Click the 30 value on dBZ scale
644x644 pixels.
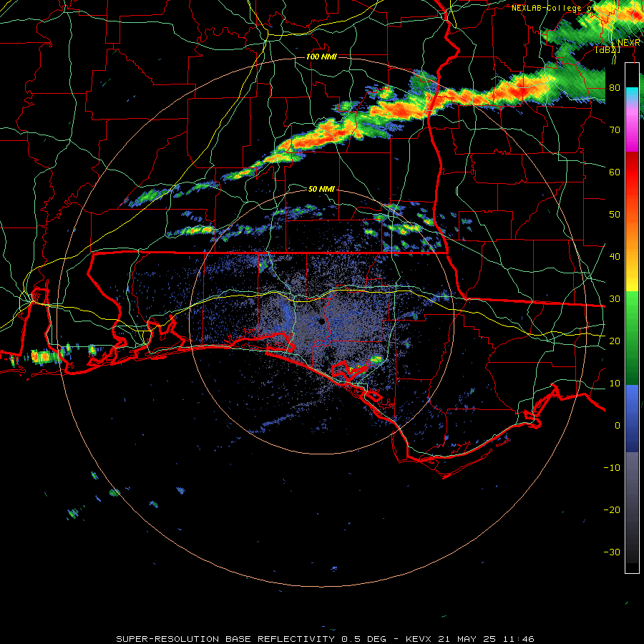(615, 298)
